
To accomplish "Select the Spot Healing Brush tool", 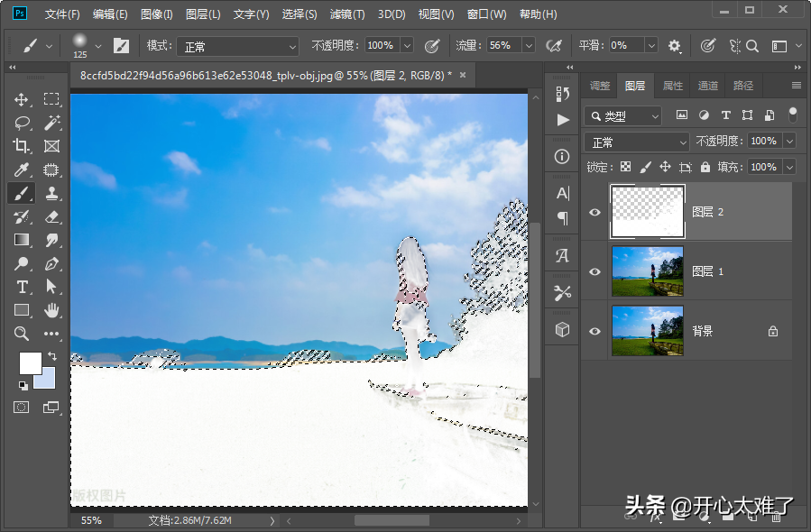I will pos(51,170).
